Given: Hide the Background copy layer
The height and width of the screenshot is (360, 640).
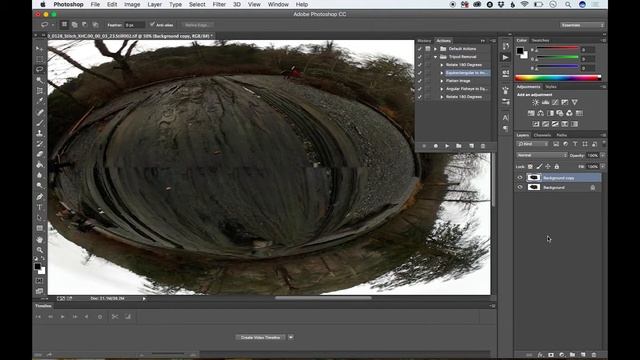Looking at the screenshot, I should (520, 178).
